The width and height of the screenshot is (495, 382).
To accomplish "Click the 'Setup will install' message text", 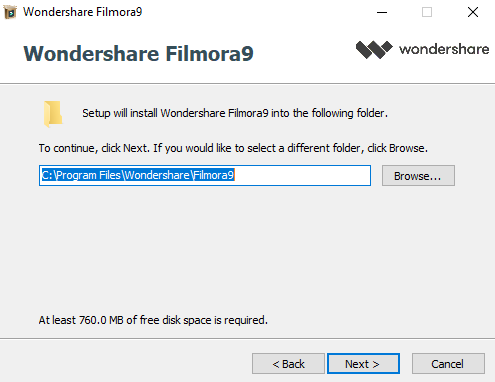I will tap(235, 113).
